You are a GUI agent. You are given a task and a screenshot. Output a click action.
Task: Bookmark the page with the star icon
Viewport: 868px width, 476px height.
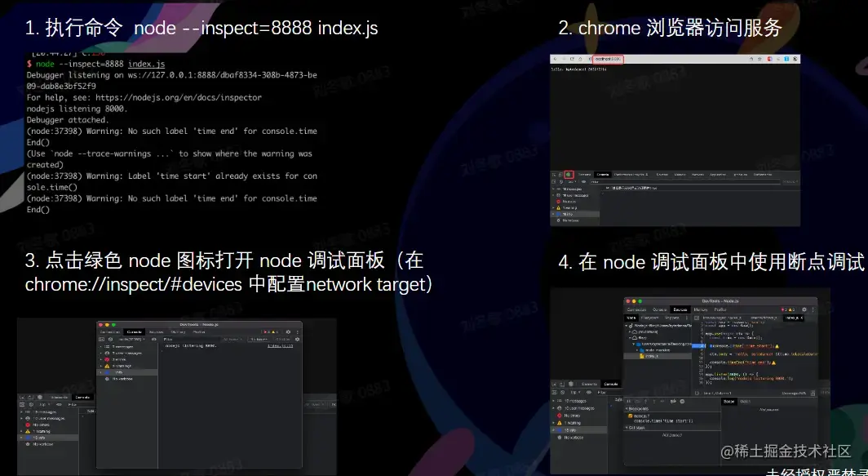pyautogui.click(x=759, y=59)
